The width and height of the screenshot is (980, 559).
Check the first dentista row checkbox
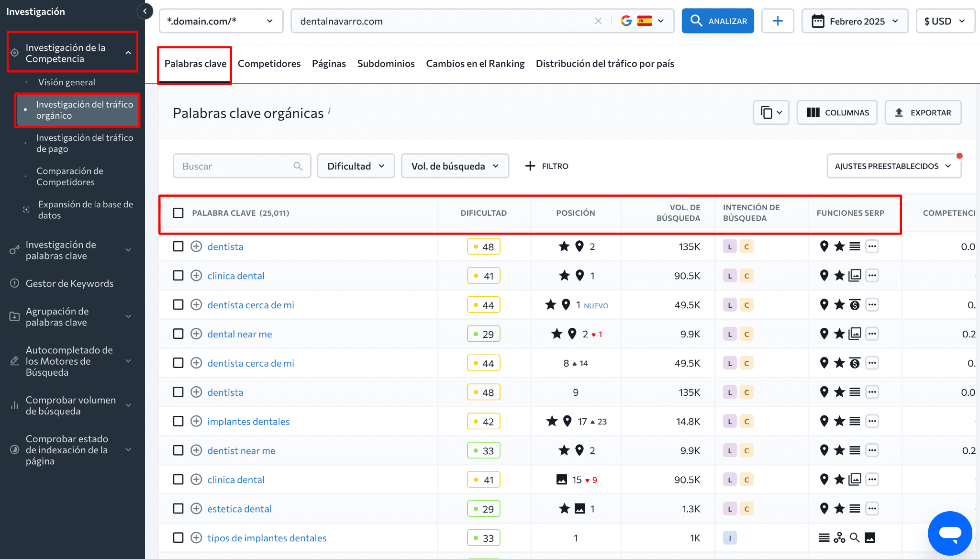(178, 246)
